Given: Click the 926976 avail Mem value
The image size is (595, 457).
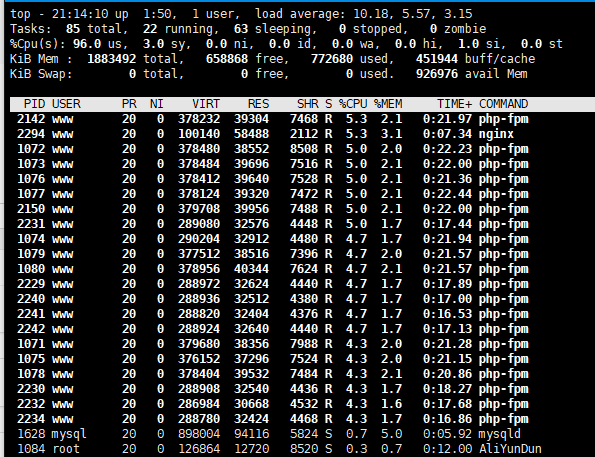Looking at the screenshot, I should (x=437, y=74).
